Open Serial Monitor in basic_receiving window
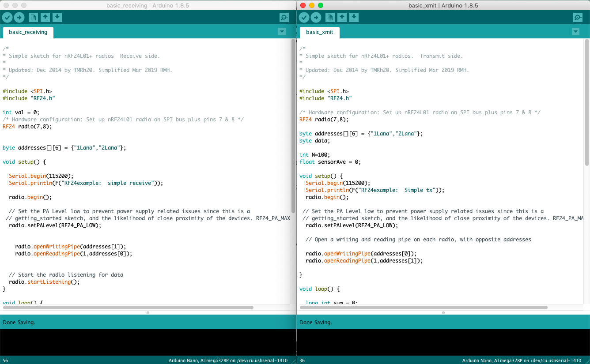Screen dimensions: 590x364 pyautogui.click(x=284, y=17)
